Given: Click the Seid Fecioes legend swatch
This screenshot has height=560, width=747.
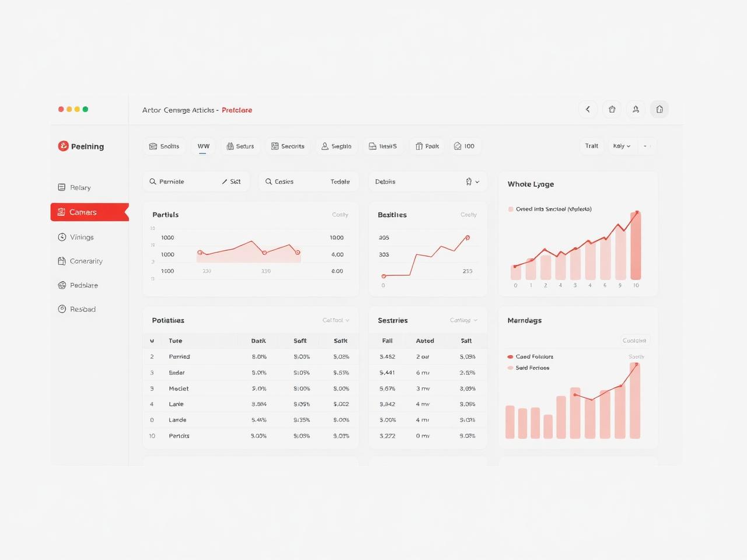Looking at the screenshot, I should coord(511,368).
